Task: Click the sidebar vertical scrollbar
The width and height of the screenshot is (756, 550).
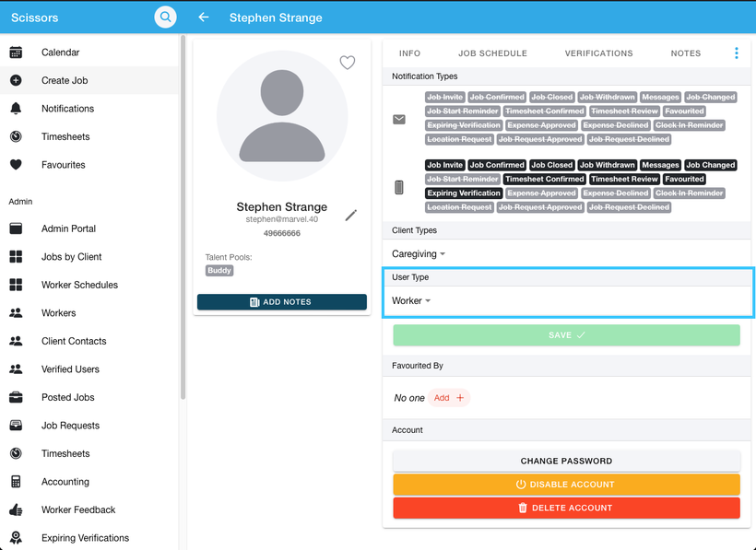Action: pyautogui.click(x=183, y=216)
